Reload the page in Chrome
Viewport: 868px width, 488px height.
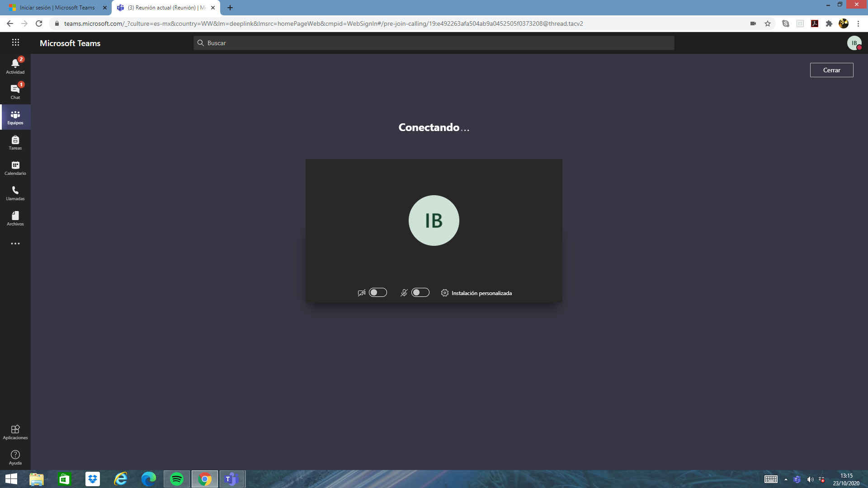pyautogui.click(x=39, y=23)
